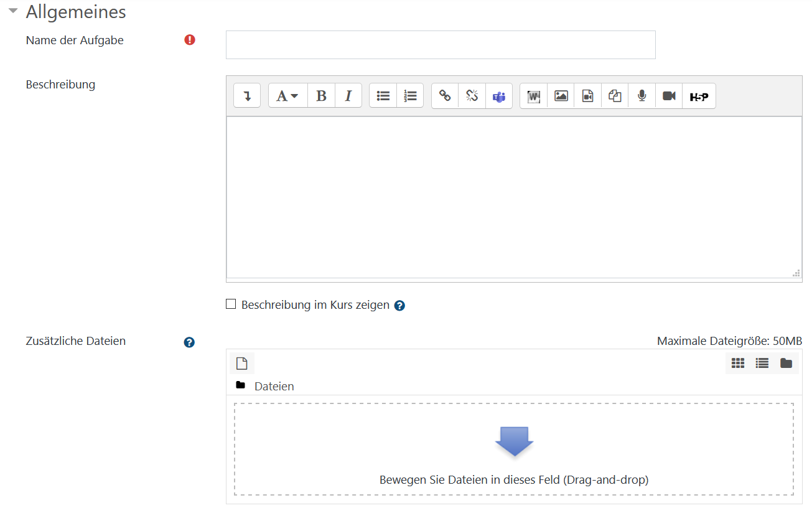Switch file view to icons grid
This screenshot has width=812, height=513.
point(738,363)
